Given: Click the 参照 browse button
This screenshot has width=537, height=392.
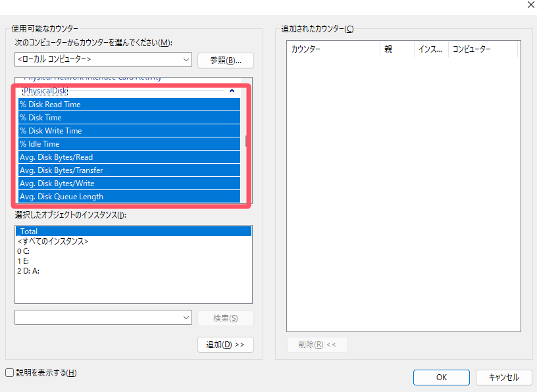Looking at the screenshot, I should click(x=226, y=60).
